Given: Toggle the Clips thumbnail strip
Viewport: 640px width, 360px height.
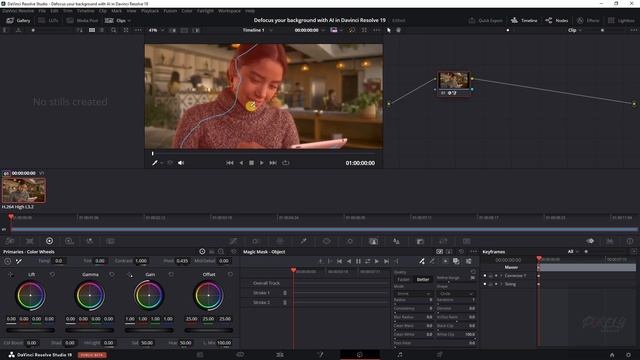Looking at the screenshot, I should (117, 20).
